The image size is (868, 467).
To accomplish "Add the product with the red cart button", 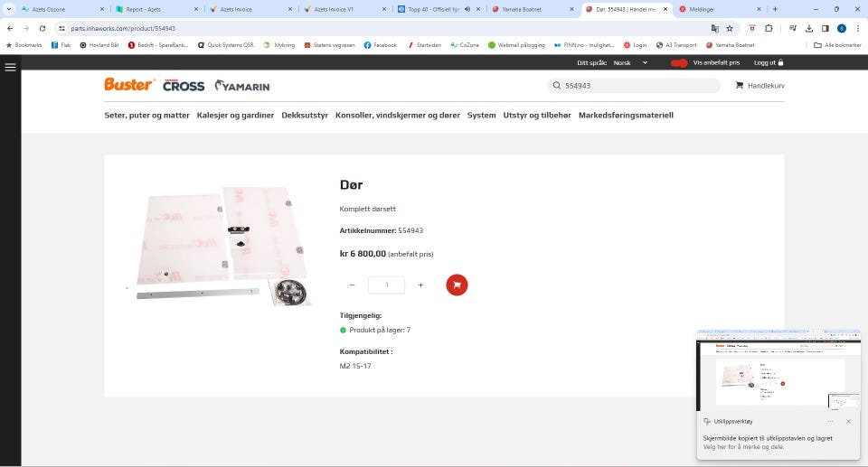I will click(x=457, y=285).
